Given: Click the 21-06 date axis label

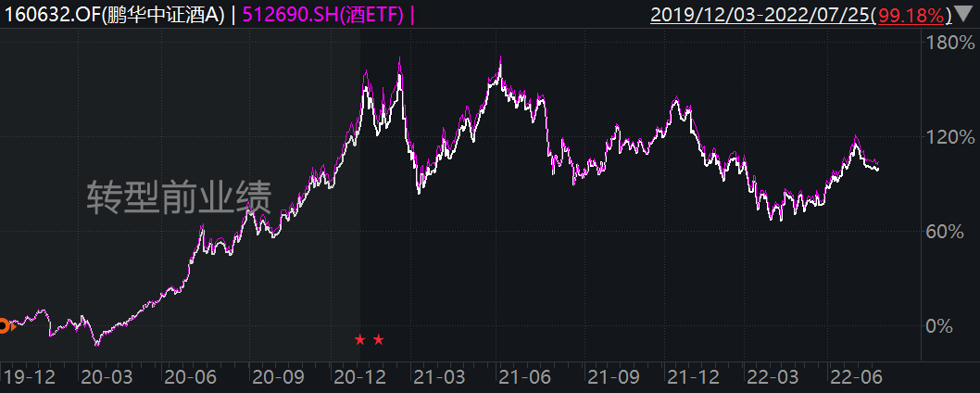Looking at the screenshot, I should tap(524, 376).
